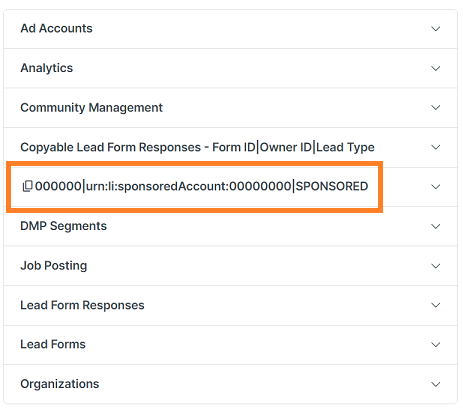Click the Job Posting heading

pyautogui.click(x=54, y=266)
